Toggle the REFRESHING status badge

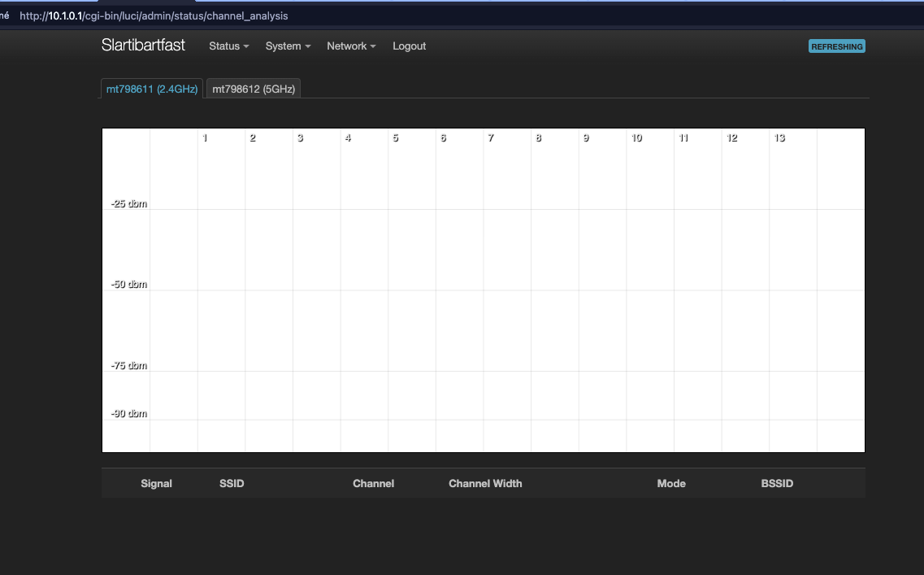point(836,46)
